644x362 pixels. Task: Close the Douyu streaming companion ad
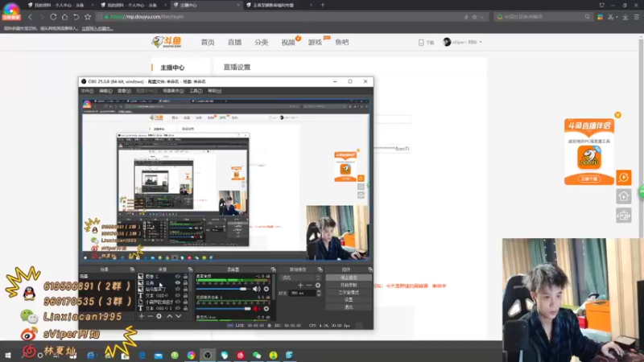click(617, 115)
